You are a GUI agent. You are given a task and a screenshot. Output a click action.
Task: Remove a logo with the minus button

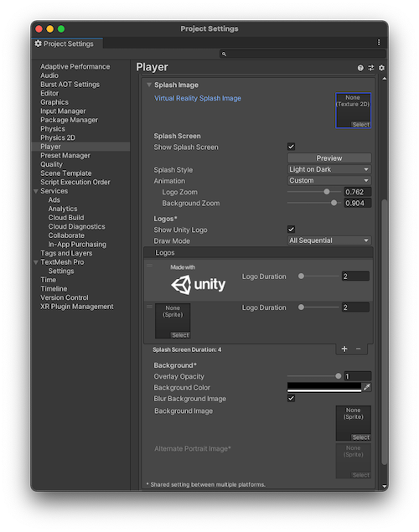coord(359,349)
